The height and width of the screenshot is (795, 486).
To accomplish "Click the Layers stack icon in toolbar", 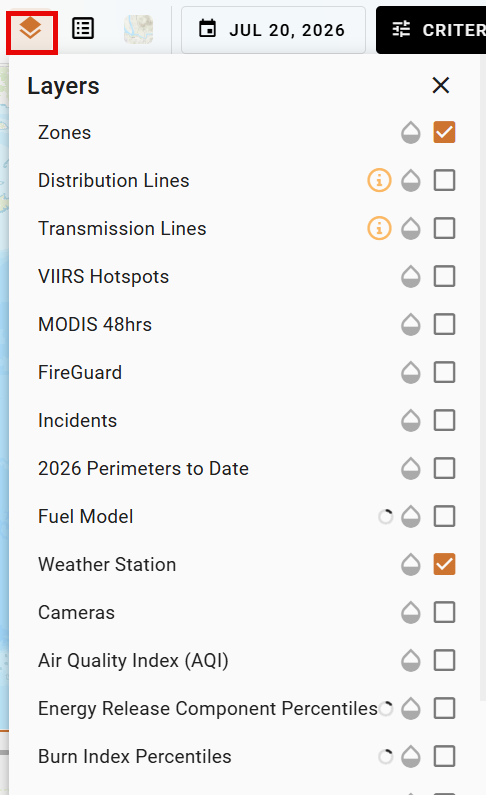I will click(31, 29).
